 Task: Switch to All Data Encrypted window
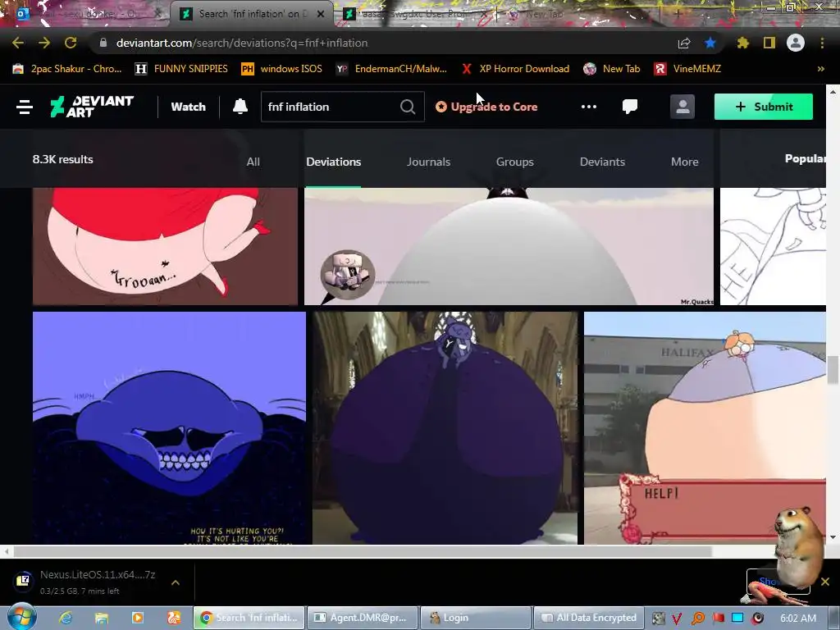(589, 618)
